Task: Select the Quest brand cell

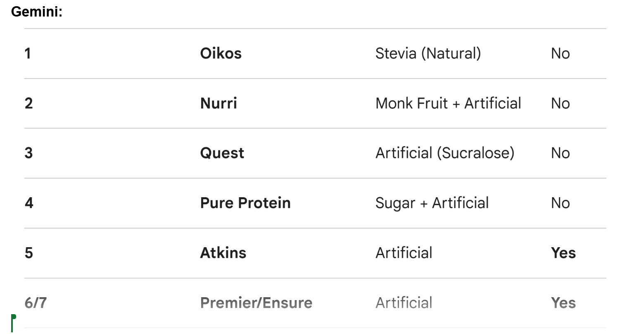Action: coord(222,153)
